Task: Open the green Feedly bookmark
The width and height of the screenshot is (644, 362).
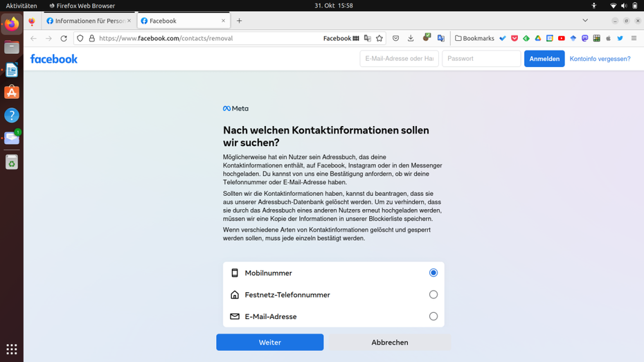Action: (526, 38)
